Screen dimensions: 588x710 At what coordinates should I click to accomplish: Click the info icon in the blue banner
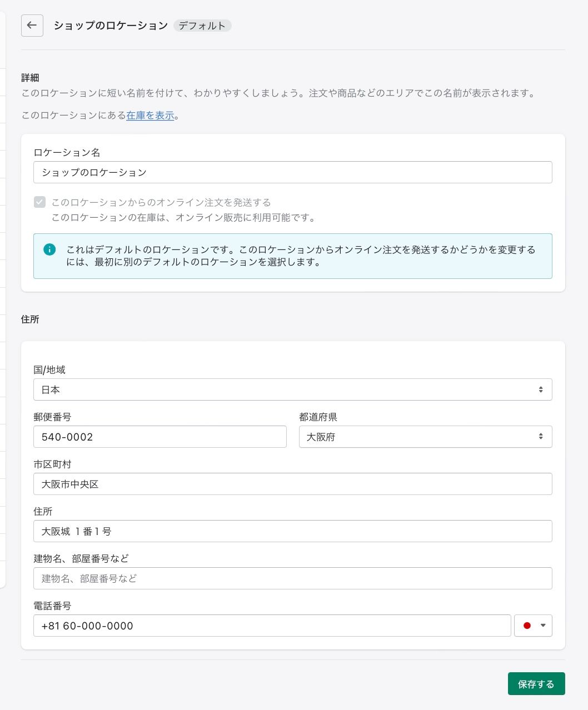coord(49,249)
